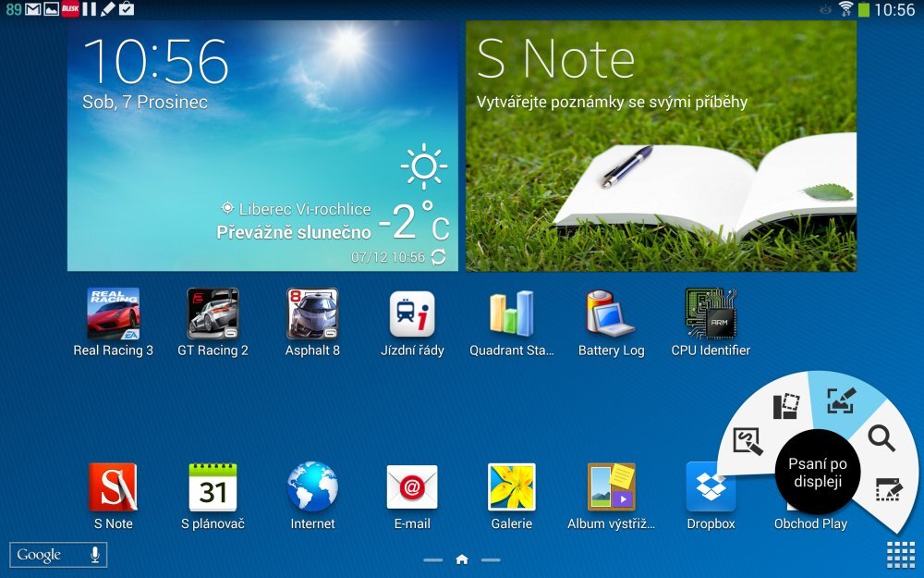The height and width of the screenshot is (578, 924).
Task: Go to the right home screen page
Action: (x=491, y=560)
